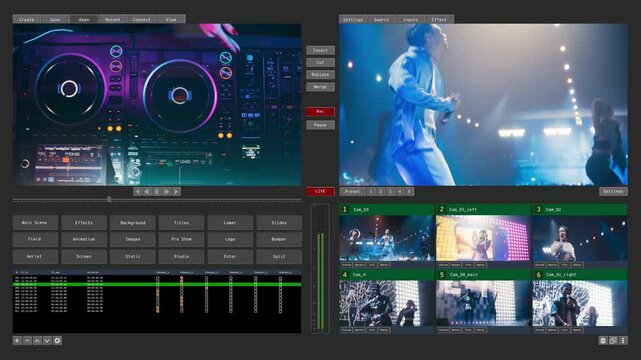Switch to the Search tab
Viewport: 641px width, 360px height.
[x=382, y=19]
